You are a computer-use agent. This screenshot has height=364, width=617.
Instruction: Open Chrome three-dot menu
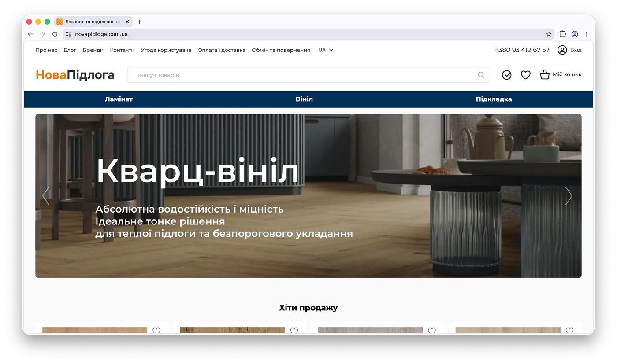pyautogui.click(x=587, y=34)
